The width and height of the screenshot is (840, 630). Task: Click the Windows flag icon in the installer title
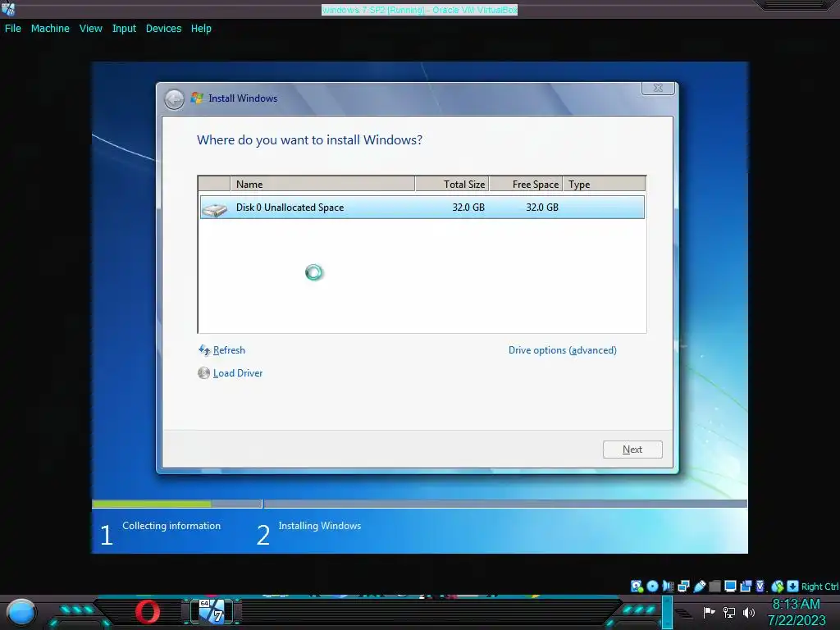197,98
